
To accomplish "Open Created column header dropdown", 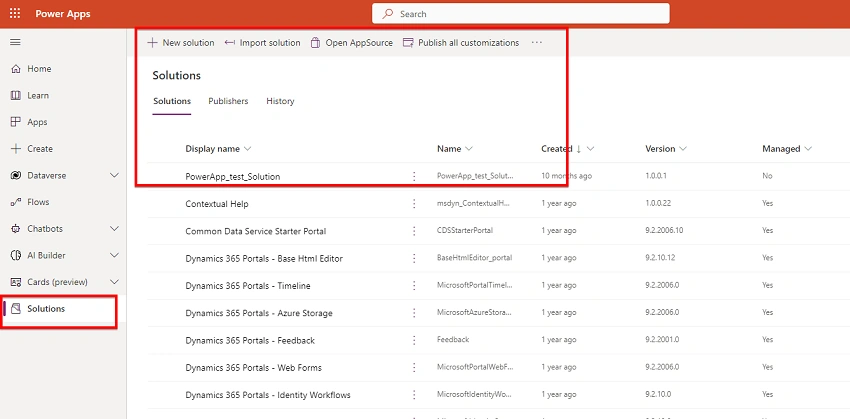I will click(590, 149).
